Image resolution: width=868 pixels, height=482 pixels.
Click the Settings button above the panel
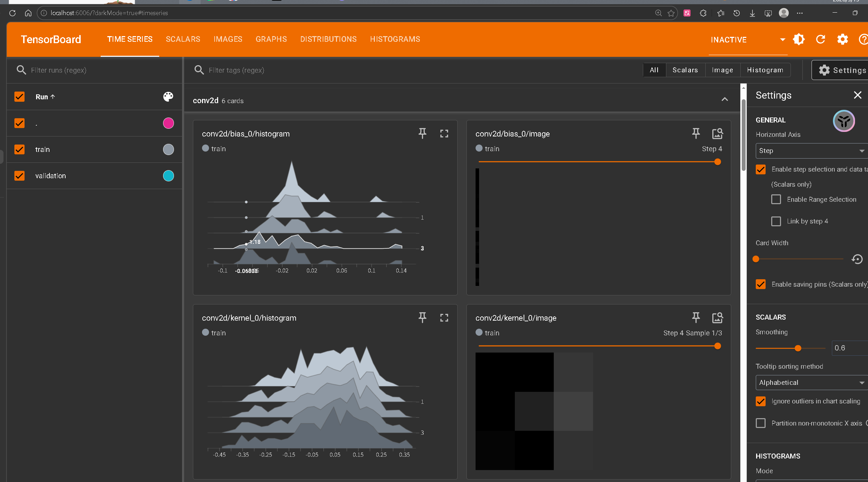point(842,70)
